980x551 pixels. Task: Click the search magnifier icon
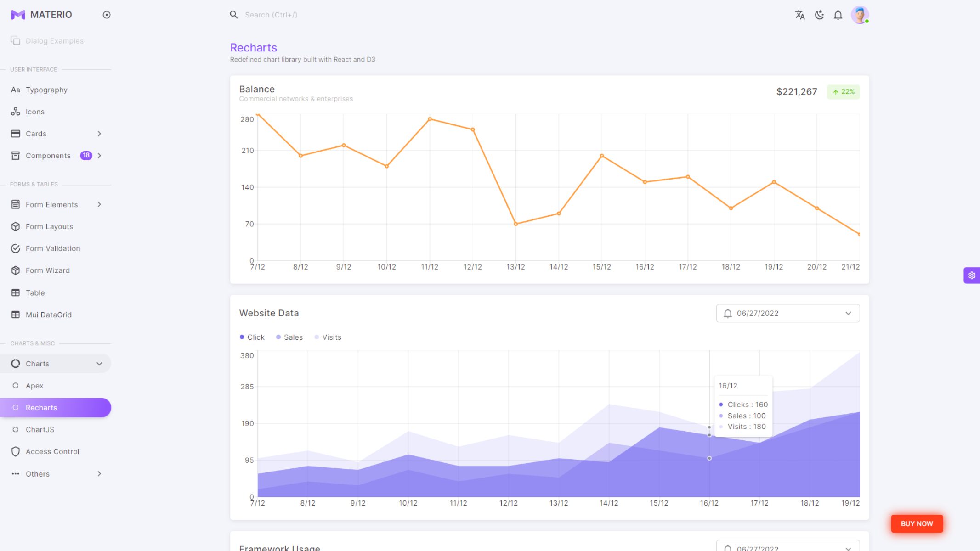(x=234, y=14)
